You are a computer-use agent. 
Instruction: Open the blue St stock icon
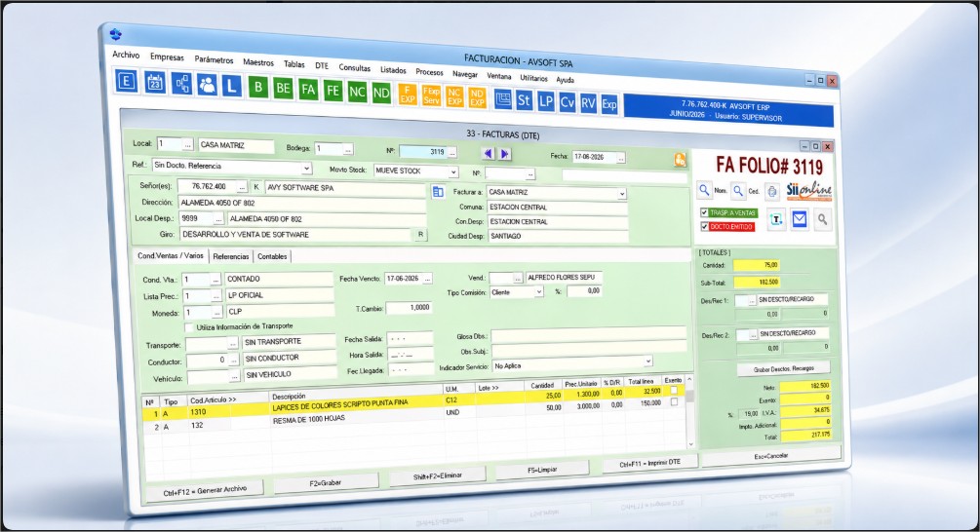tap(524, 100)
